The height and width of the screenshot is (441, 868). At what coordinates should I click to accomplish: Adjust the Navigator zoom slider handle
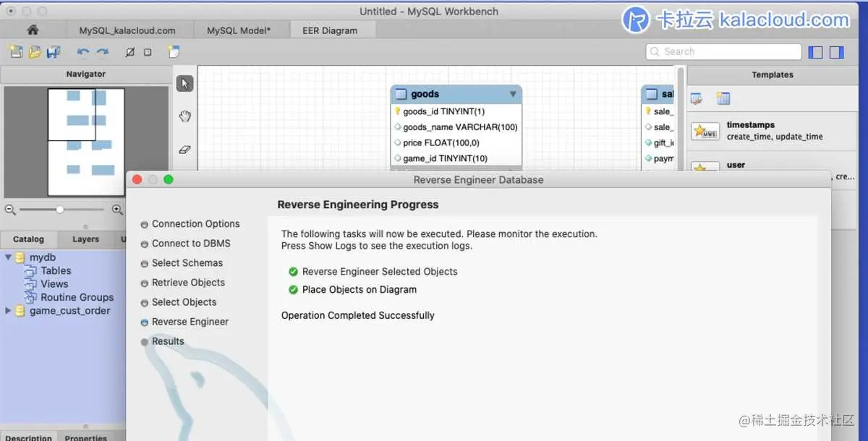[60, 210]
